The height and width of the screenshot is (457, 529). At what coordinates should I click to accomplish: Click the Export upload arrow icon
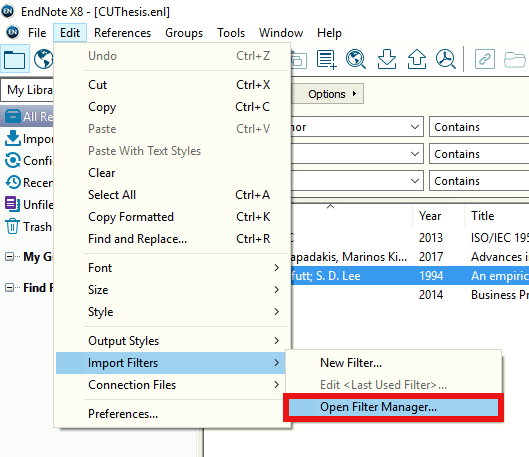pyautogui.click(x=417, y=59)
